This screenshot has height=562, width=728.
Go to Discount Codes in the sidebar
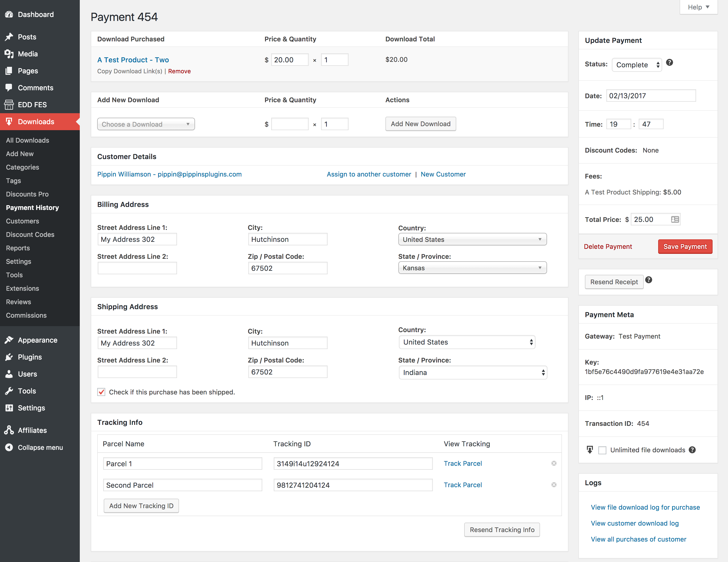coord(30,234)
